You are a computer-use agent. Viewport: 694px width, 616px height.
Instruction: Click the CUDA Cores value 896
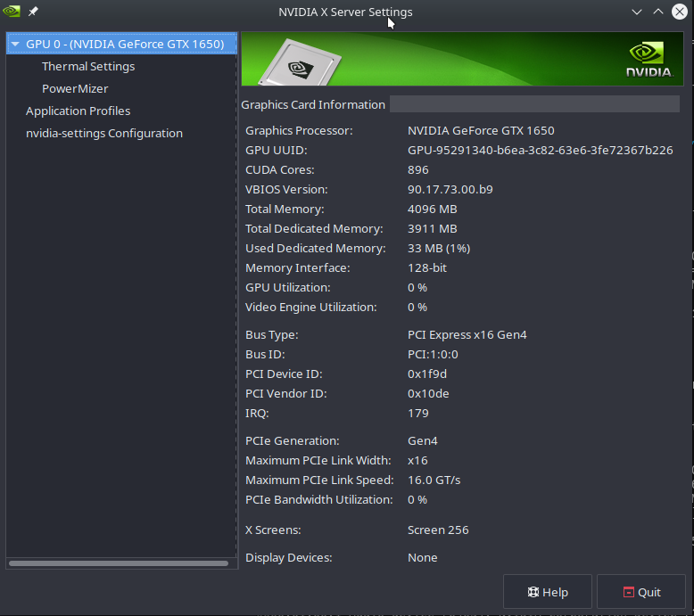(x=417, y=169)
